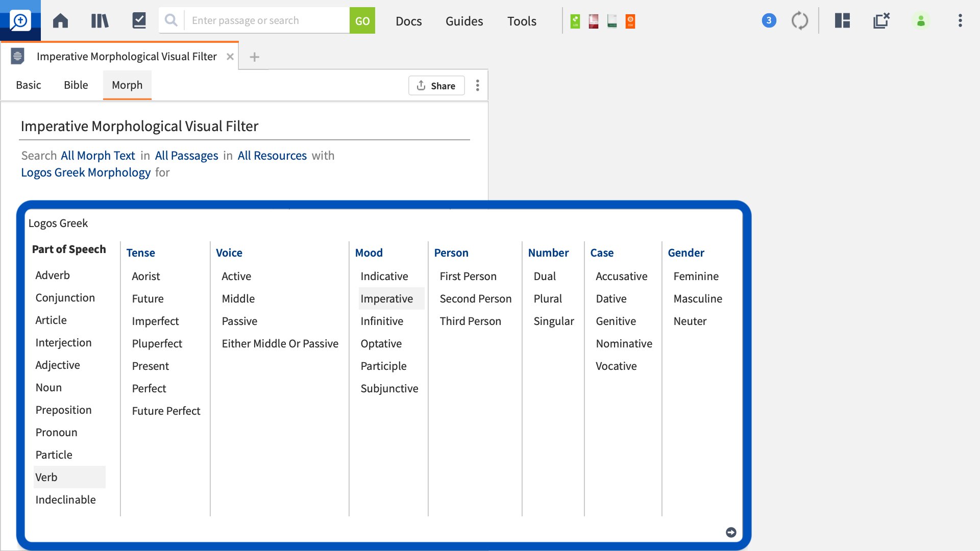
Task: Click the arrow icon at the picker's bottom right
Action: click(x=731, y=532)
